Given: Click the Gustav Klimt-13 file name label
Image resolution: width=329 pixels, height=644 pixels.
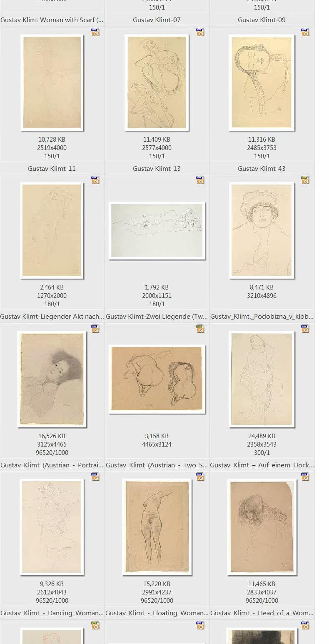Looking at the screenshot, I should pyautogui.click(x=157, y=168).
